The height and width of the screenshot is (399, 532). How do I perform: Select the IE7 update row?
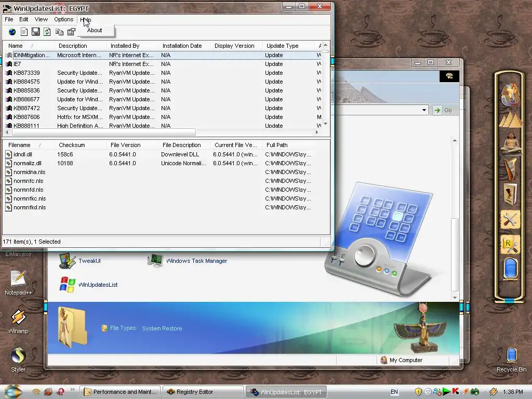point(162,64)
